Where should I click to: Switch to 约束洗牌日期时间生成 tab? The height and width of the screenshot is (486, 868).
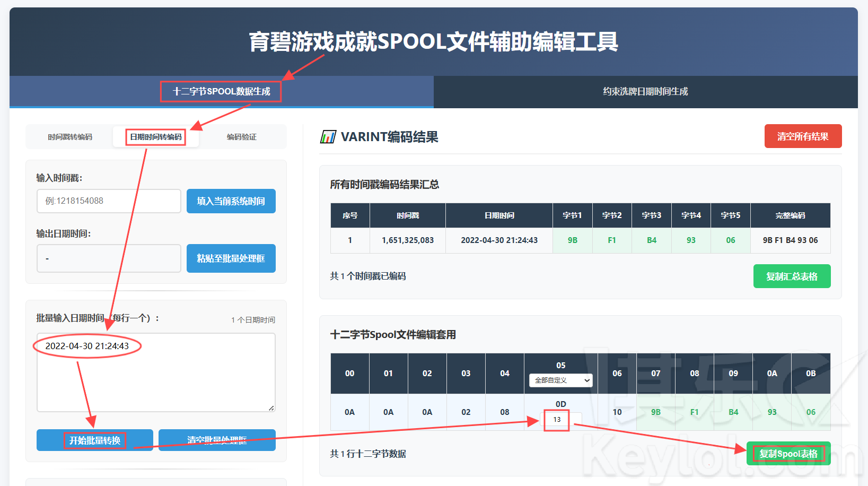pyautogui.click(x=645, y=91)
